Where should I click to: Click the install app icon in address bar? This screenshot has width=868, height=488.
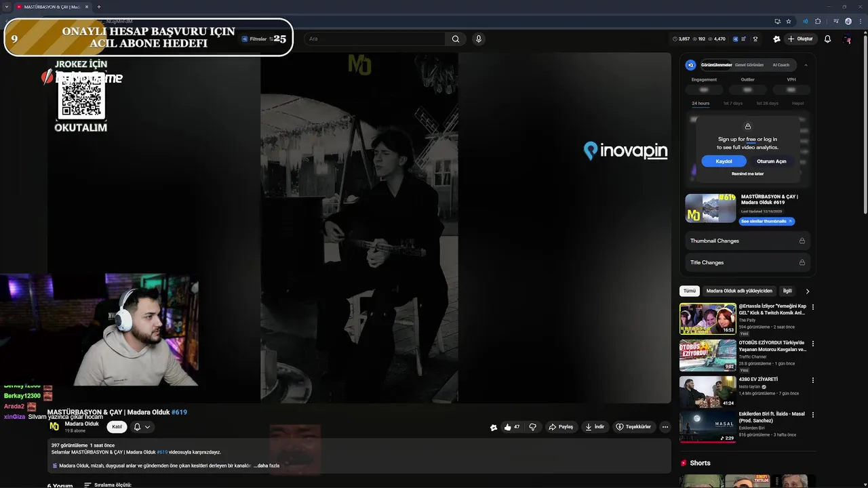(x=777, y=21)
